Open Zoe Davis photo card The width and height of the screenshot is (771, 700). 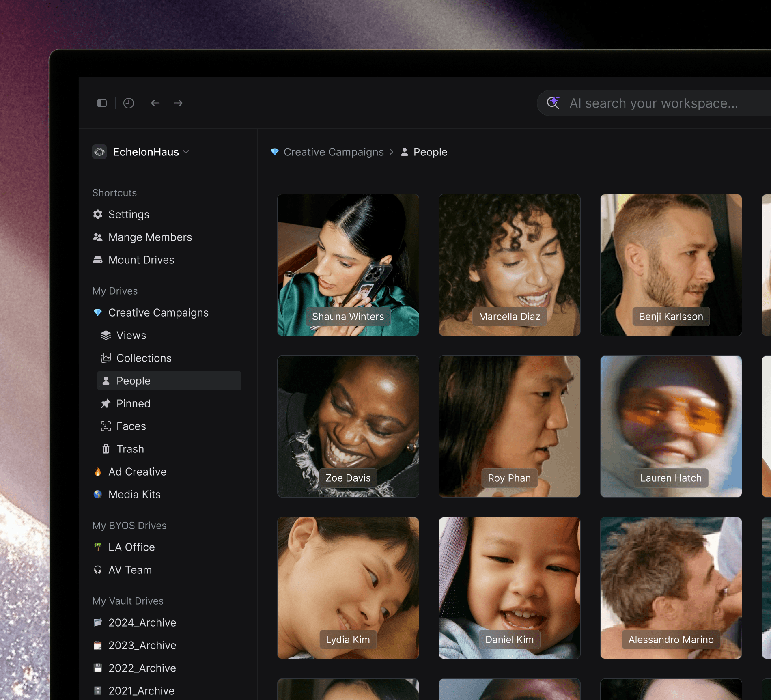pyautogui.click(x=348, y=426)
